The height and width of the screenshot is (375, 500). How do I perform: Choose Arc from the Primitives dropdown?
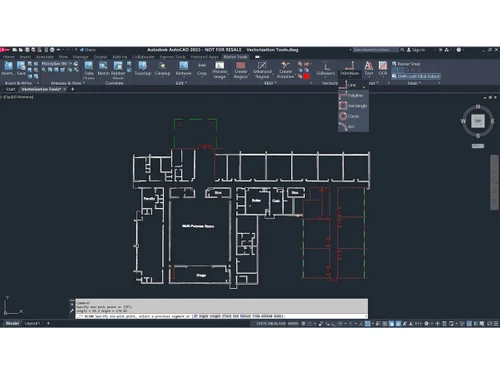click(353, 126)
